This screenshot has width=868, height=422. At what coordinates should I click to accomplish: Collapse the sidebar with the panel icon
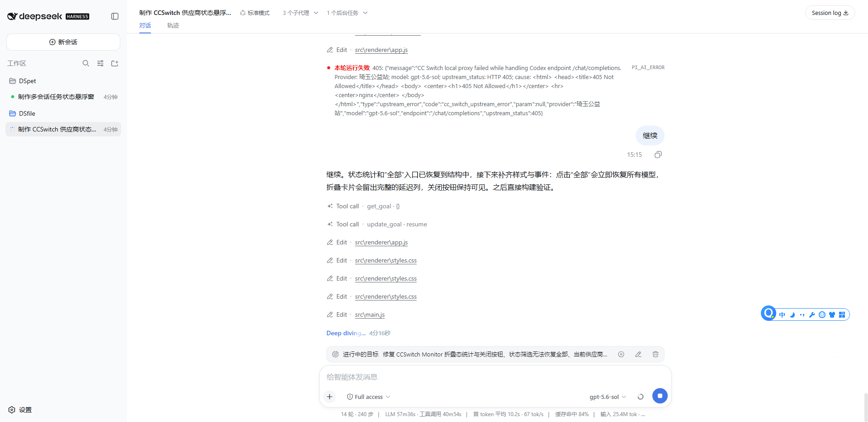(x=115, y=16)
